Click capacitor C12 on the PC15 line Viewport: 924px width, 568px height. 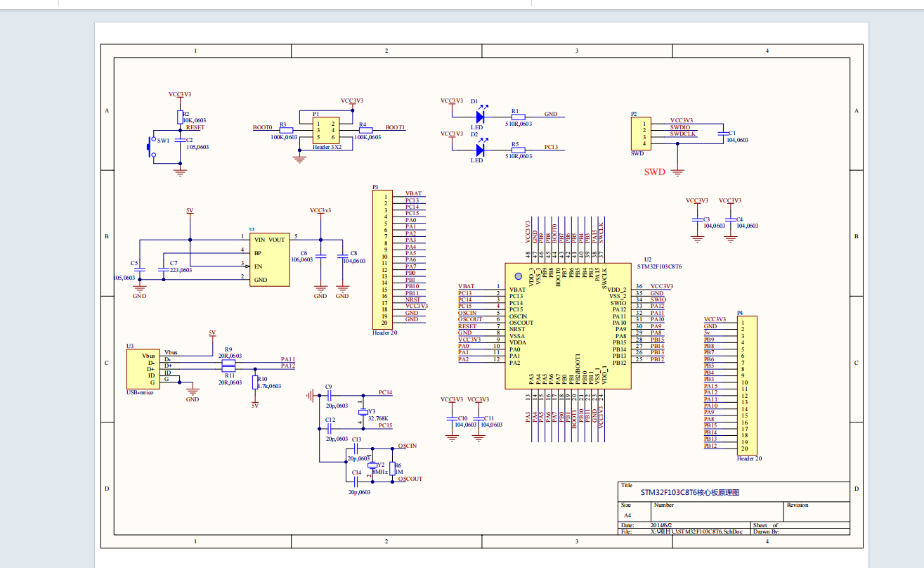[329, 428]
